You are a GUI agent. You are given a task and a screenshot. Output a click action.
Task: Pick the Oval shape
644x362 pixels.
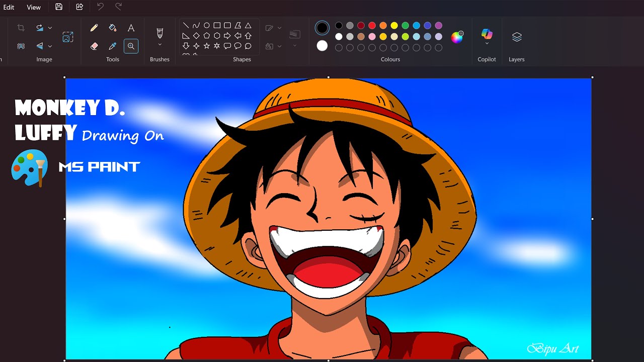206,25
